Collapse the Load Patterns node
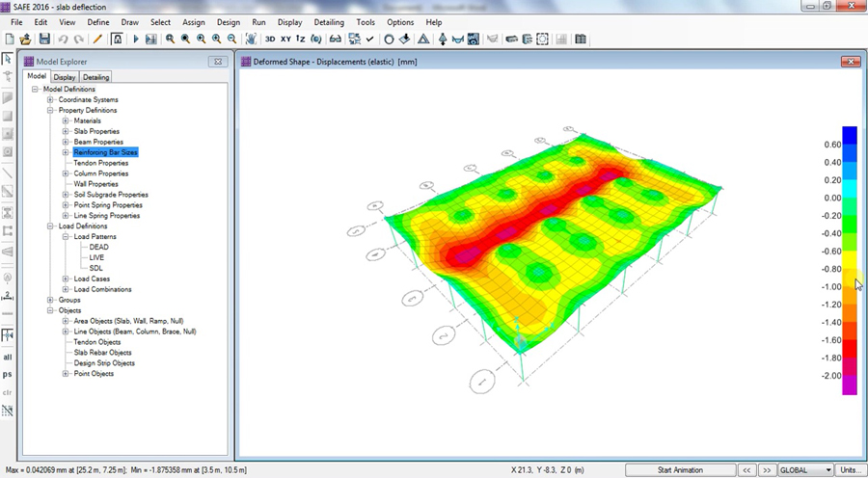The image size is (868, 478). (66, 236)
